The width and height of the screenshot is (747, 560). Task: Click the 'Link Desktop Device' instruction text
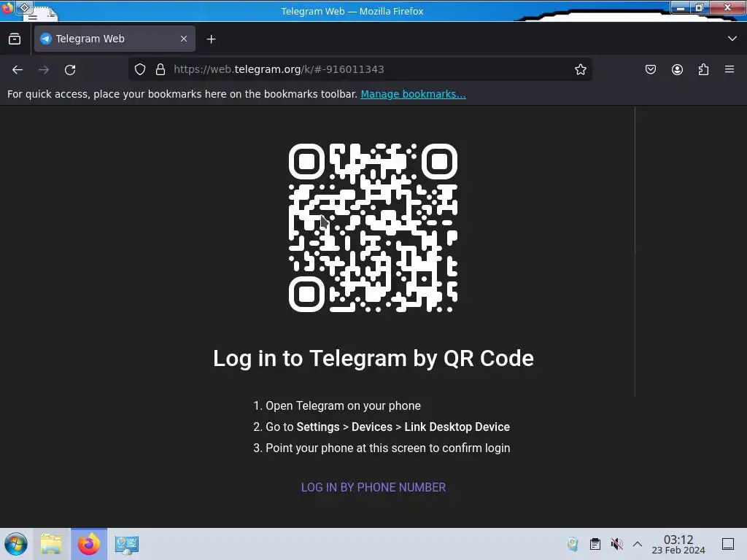(x=457, y=427)
